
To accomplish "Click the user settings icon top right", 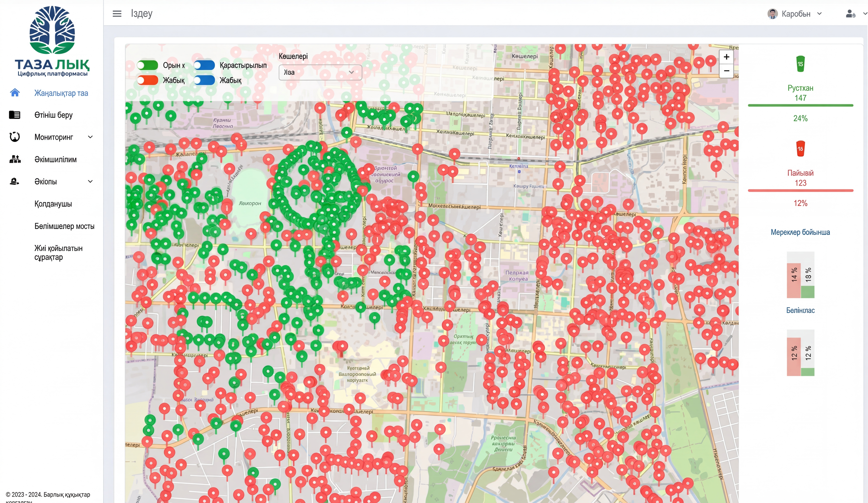I will [x=850, y=14].
